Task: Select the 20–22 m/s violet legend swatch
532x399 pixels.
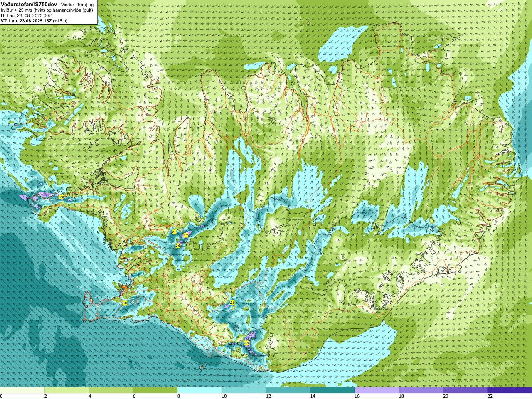Action: [465, 390]
